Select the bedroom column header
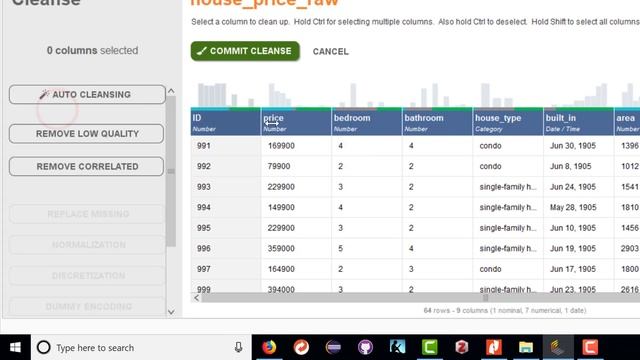 pyautogui.click(x=367, y=122)
